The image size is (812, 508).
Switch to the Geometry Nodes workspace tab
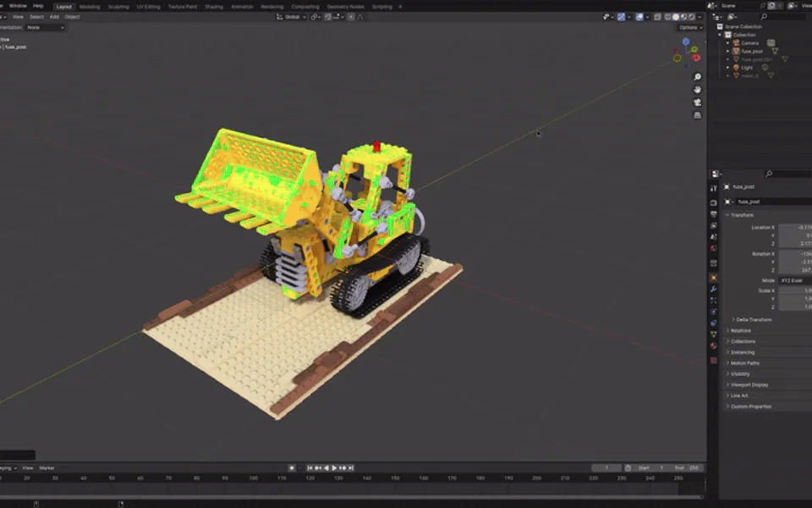click(x=345, y=7)
